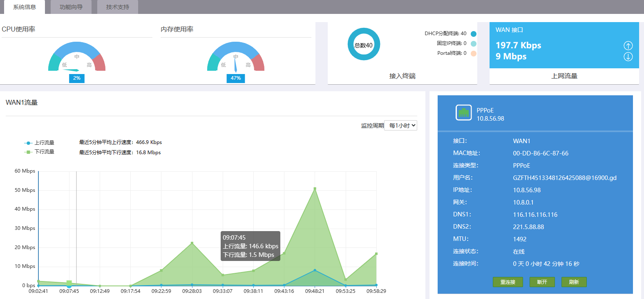
Task: Click the memory usage gauge
Action: click(x=236, y=57)
